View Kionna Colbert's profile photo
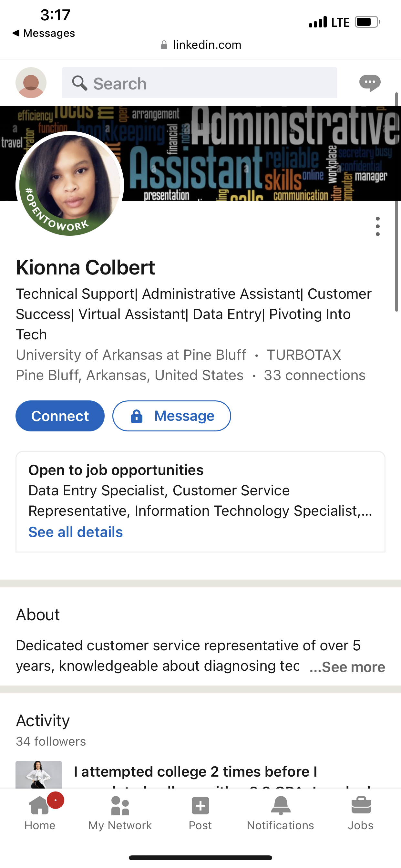This screenshot has height=868, width=401. pyautogui.click(x=70, y=184)
